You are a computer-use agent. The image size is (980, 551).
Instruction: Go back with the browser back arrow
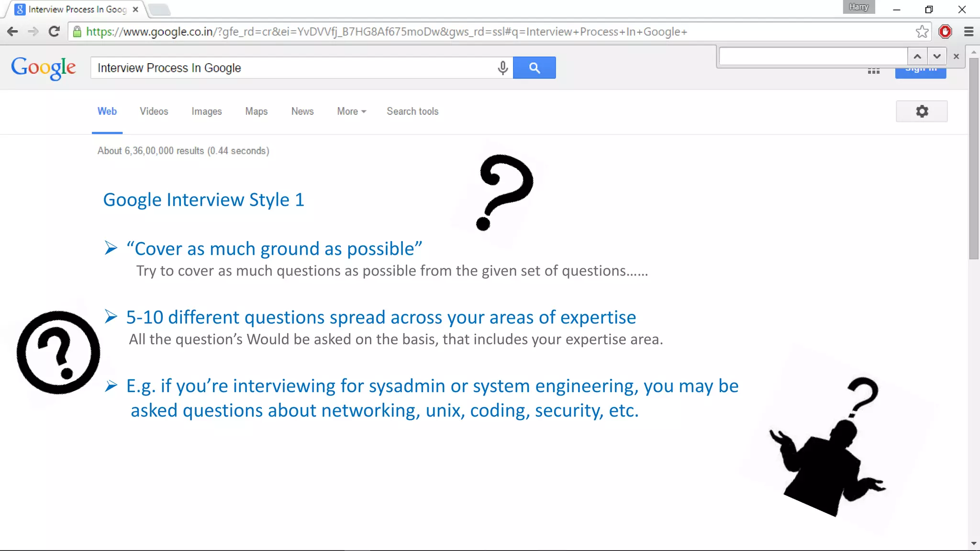[12, 32]
